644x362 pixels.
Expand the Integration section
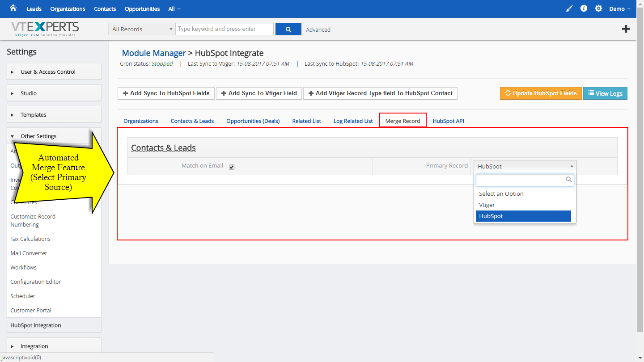point(54,346)
